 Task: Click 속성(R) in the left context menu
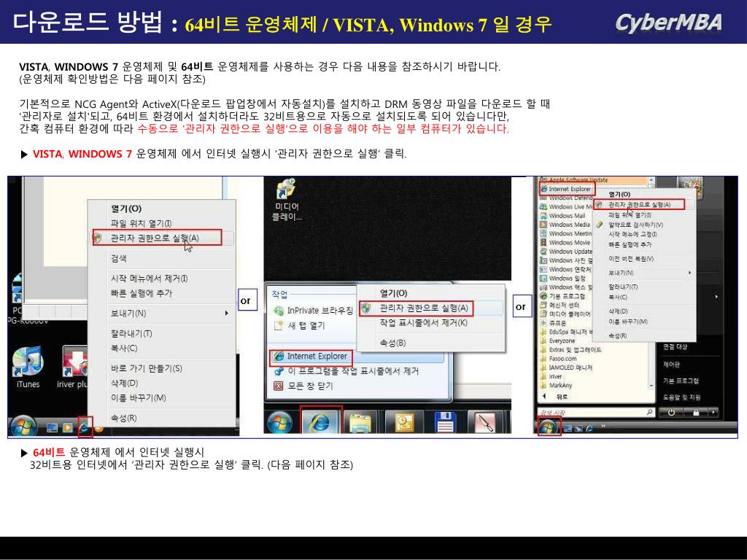(x=123, y=418)
